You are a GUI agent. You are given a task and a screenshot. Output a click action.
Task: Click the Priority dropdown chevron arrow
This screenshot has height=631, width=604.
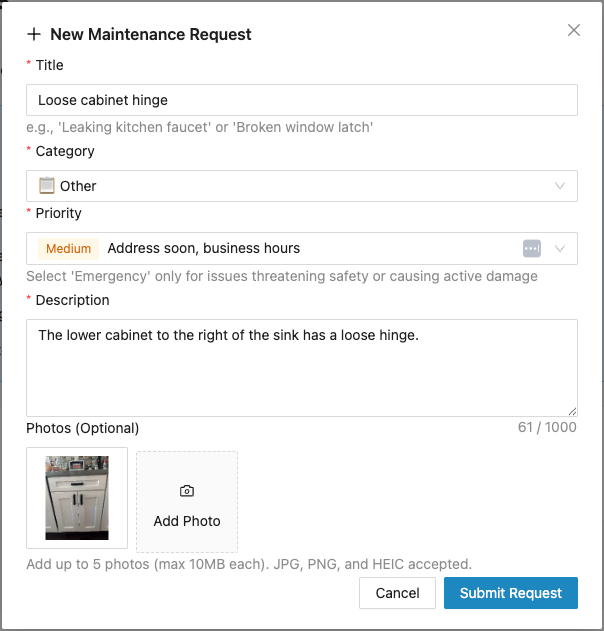point(560,249)
